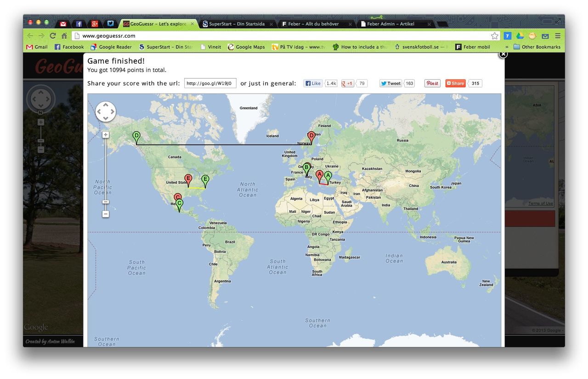Image resolution: width=588 pixels, height=379 pixels.
Task: Zoom in on the results map
Action: (x=106, y=134)
